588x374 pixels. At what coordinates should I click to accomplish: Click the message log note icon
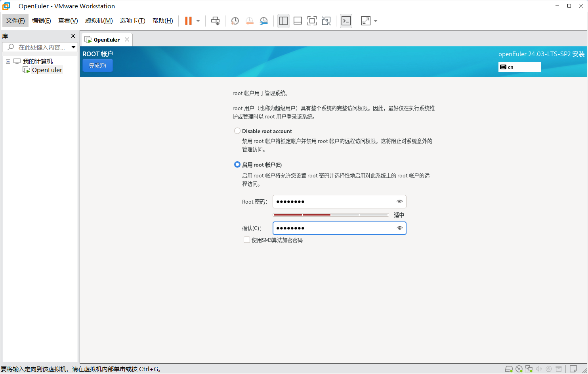click(573, 369)
